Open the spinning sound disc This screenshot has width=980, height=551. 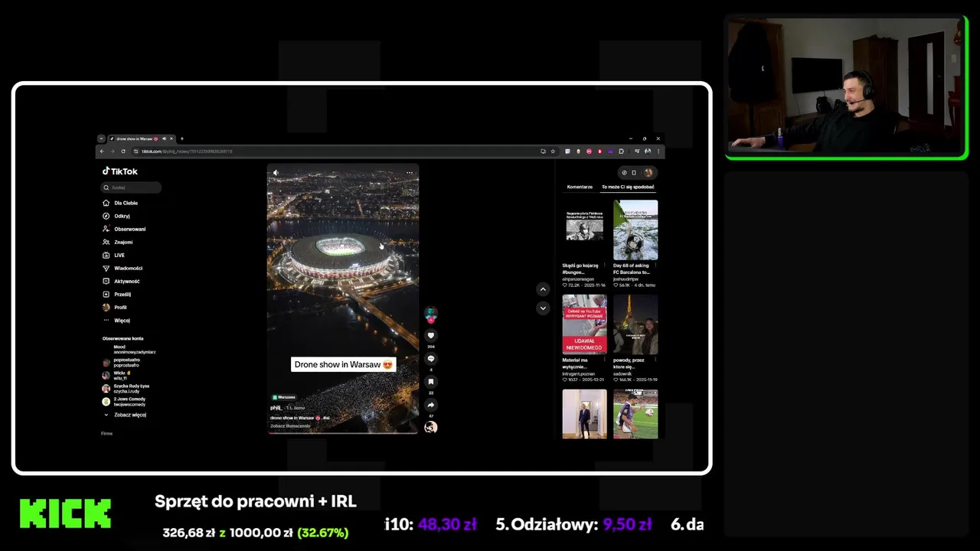click(x=431, y=427)
